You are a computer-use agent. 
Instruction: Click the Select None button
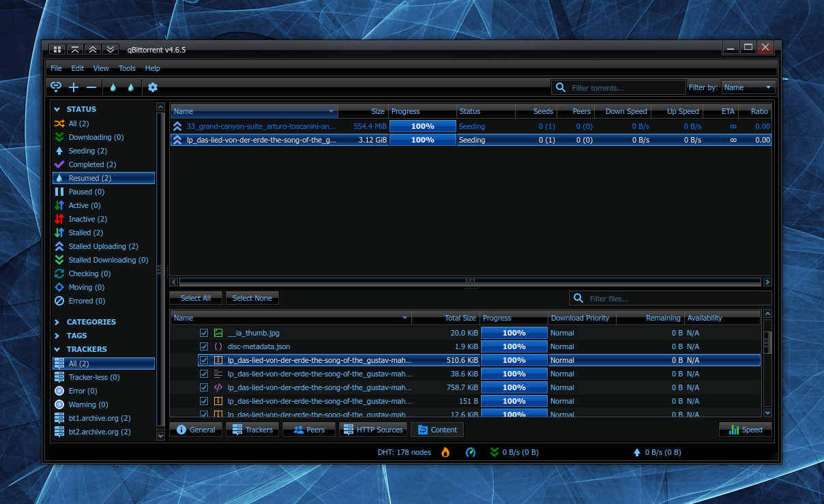tap(252, 298)
